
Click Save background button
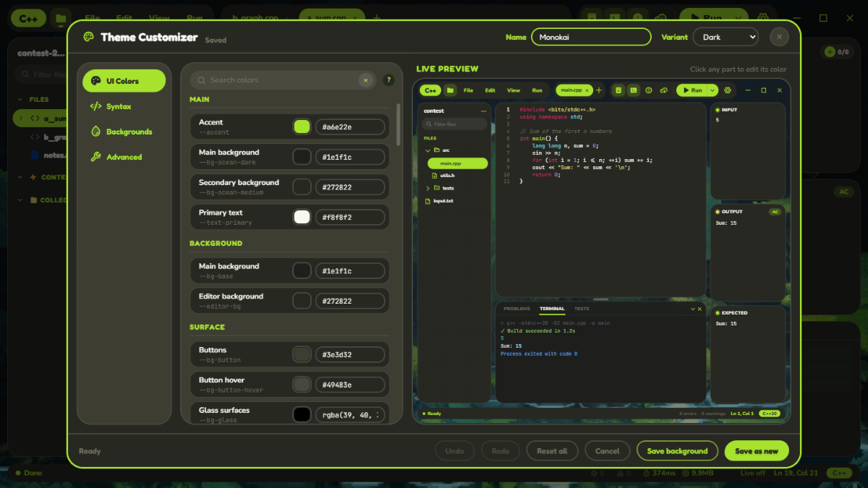pos(677,451)
